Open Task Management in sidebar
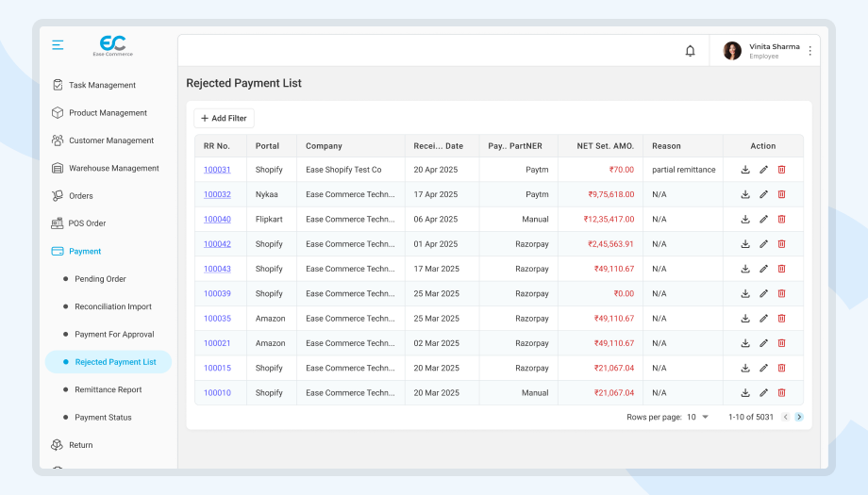Screen dimensions: 868x495 (x=93, y=85)
